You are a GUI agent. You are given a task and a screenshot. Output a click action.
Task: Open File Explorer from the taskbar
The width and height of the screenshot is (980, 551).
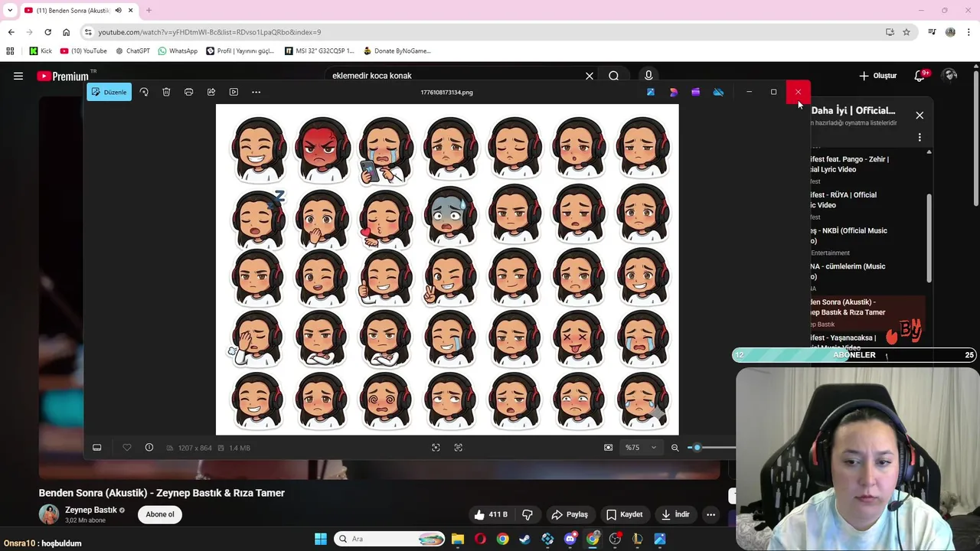[458, 539]
